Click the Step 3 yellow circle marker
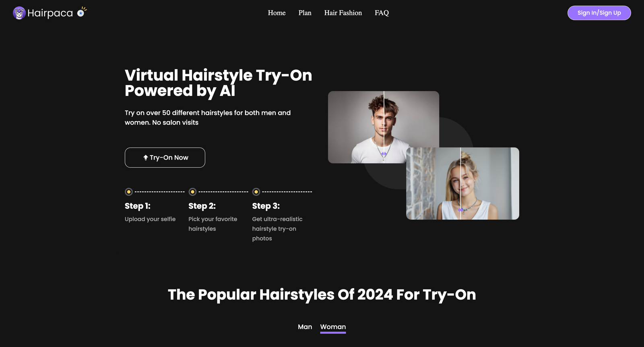 click(x=256, y=192)
